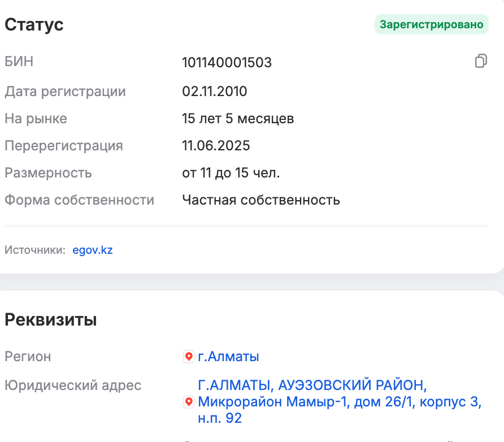Click the 'Перерегистрация' label
Image resolution: width=504 pixels, height=442 pixels.
tap(63, 146)
